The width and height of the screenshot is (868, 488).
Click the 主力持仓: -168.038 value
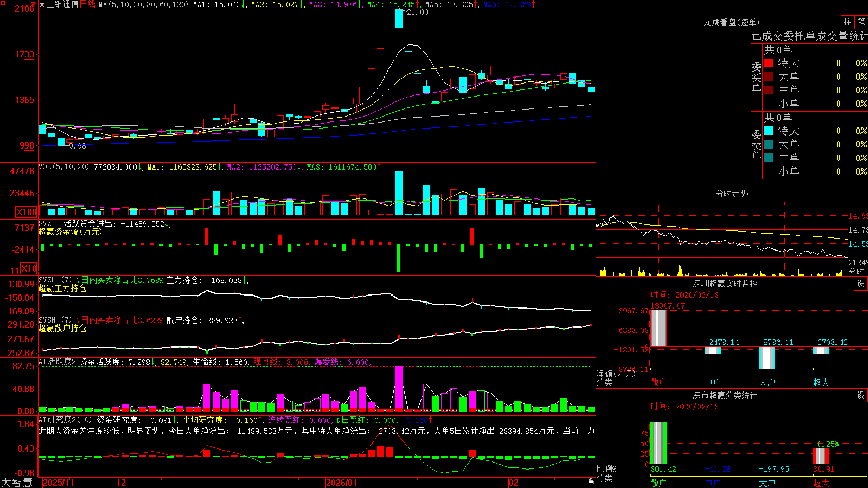click(x=207, y=280)
